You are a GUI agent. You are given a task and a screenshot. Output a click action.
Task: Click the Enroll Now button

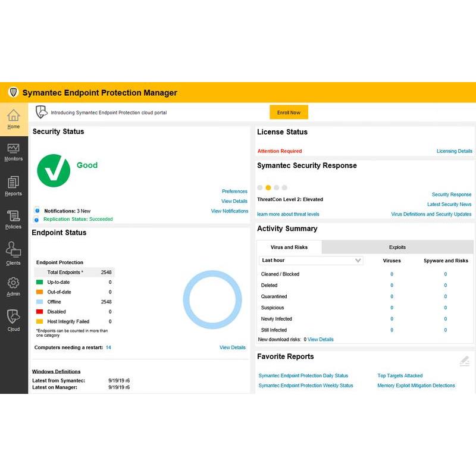click(289, 112)
